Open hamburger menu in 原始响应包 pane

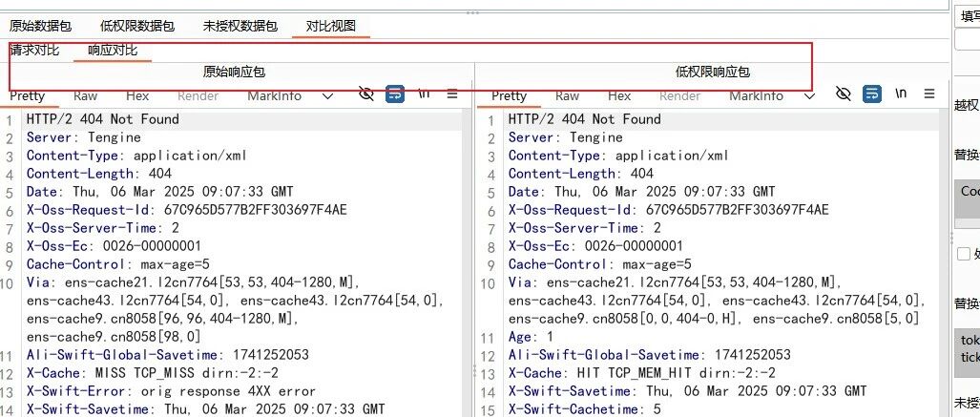click(452, 94)
